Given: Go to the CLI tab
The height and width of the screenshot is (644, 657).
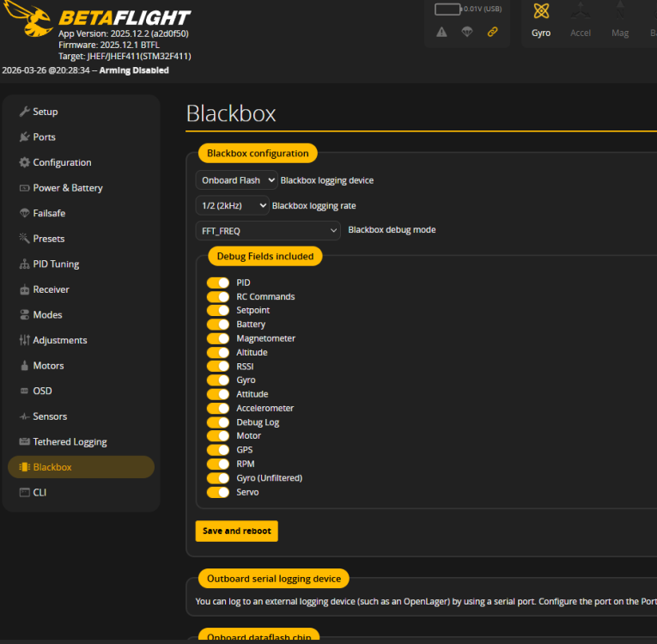Looking at the screenshot, I should (x=40, y=492).
